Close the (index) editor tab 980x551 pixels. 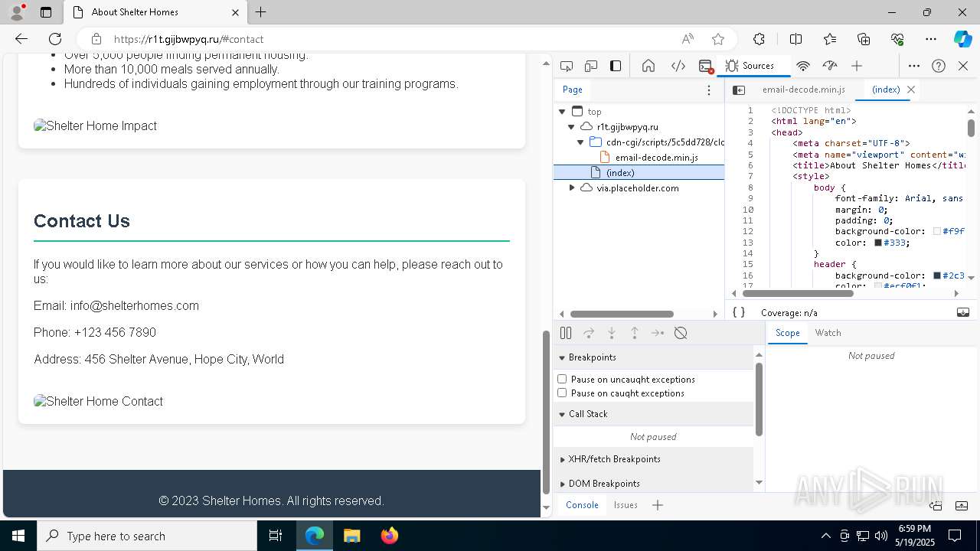[911, 90]
